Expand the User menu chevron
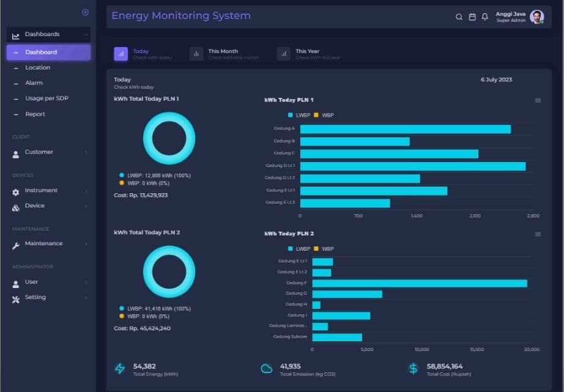The height and width of the screenshot is (392, 564). coord(86,283)
